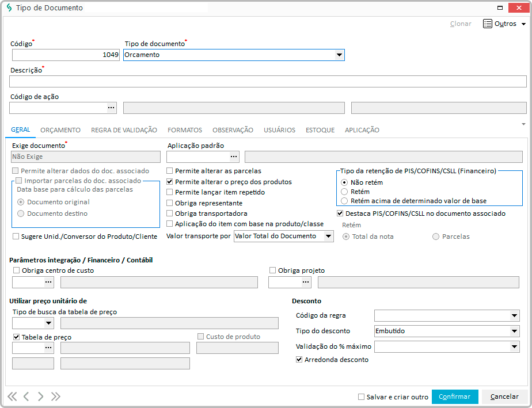532x408 pixels.
Task: Click the projeto lookup ellipsis button
Action: point(306,282)
